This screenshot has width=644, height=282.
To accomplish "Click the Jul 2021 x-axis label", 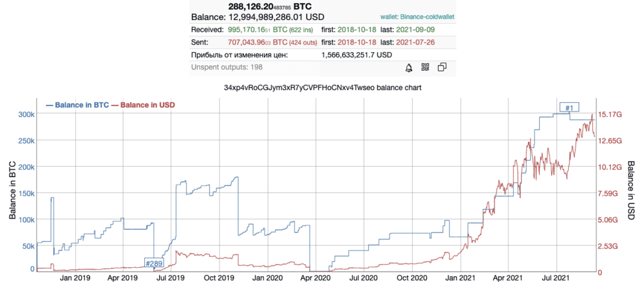I will pos(555,278).
